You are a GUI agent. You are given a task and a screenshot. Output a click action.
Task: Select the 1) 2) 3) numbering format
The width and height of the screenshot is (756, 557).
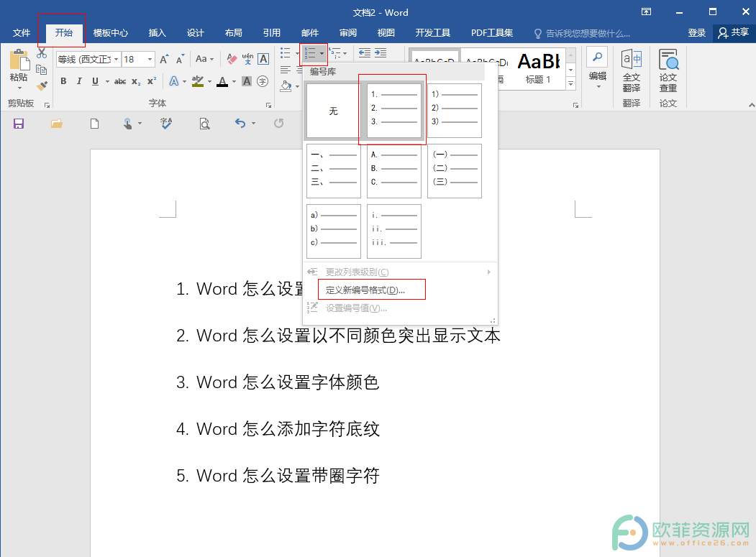[x=454, y=111]
